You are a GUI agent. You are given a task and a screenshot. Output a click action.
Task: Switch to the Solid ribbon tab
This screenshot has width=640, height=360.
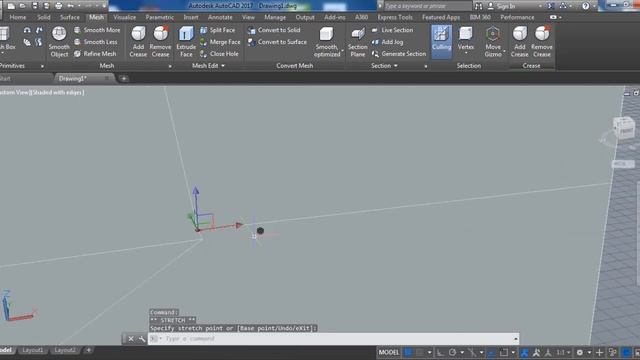(43, 17)
